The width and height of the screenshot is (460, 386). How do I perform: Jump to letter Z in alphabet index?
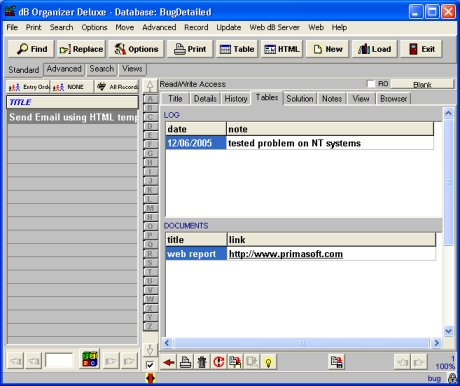click(150, 326)
